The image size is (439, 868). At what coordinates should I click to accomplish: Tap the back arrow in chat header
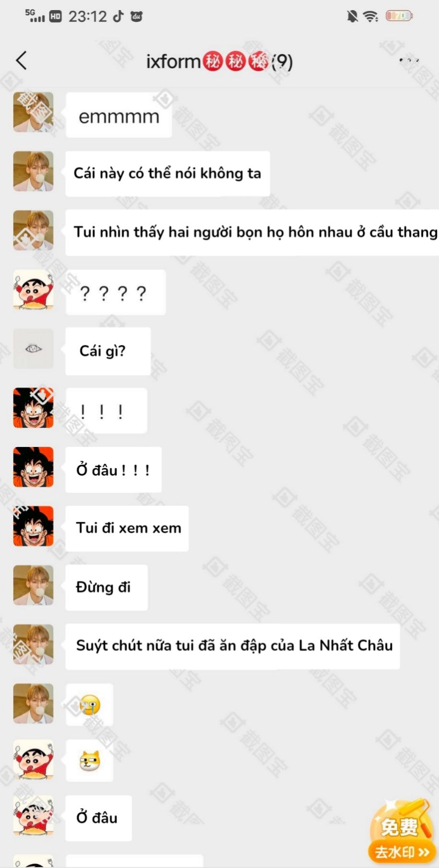click(21, 60)
